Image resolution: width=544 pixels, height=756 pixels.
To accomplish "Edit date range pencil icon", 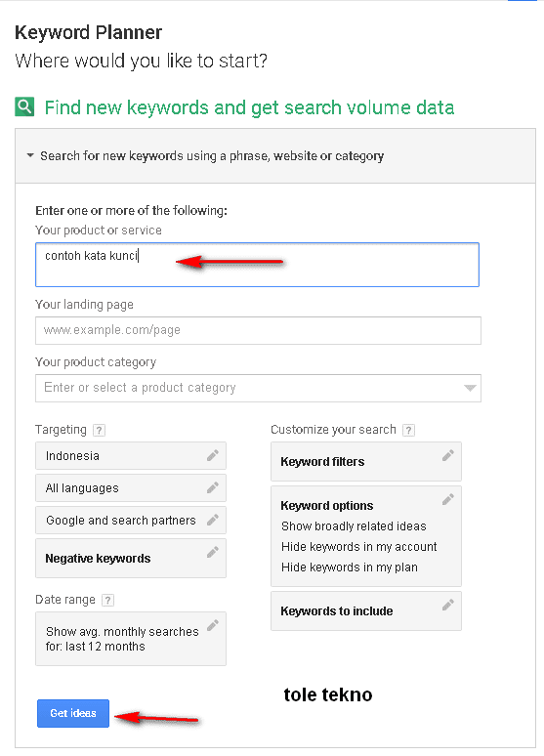I will [x=213, y=625].
